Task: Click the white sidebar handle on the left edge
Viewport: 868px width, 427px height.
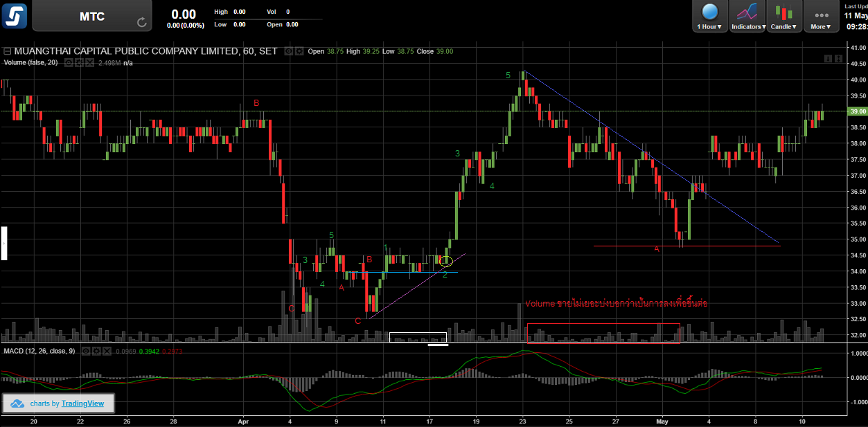Action: pyautogui.click(x=3, y=243)
